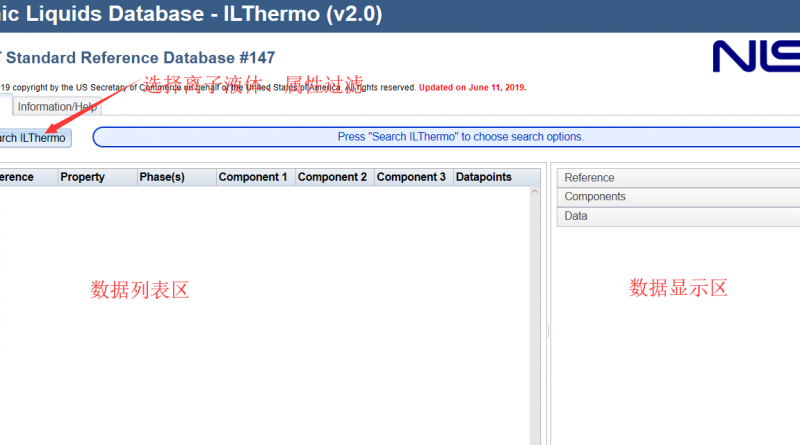This screenshot has width=800, height=445.
Task: Open the Information/Help tab
Action: tap(57, 107)
